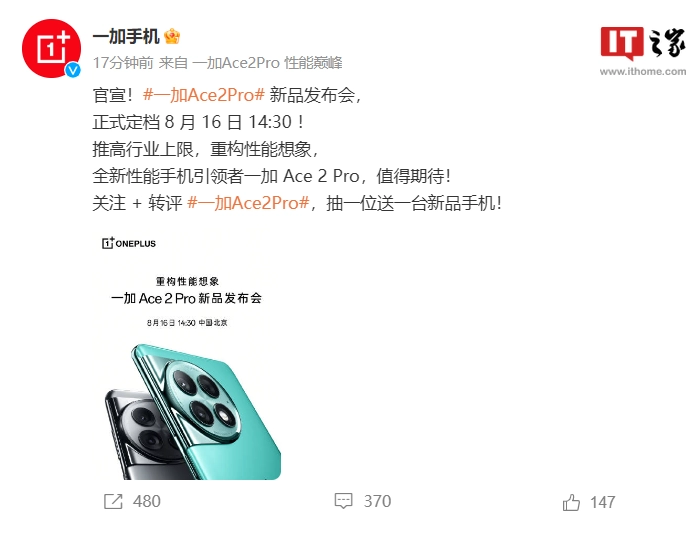Click the 一加Ace2Pro 性能巅峰 source link
This screenshot has height=535, width=700.
pos(267,63)
